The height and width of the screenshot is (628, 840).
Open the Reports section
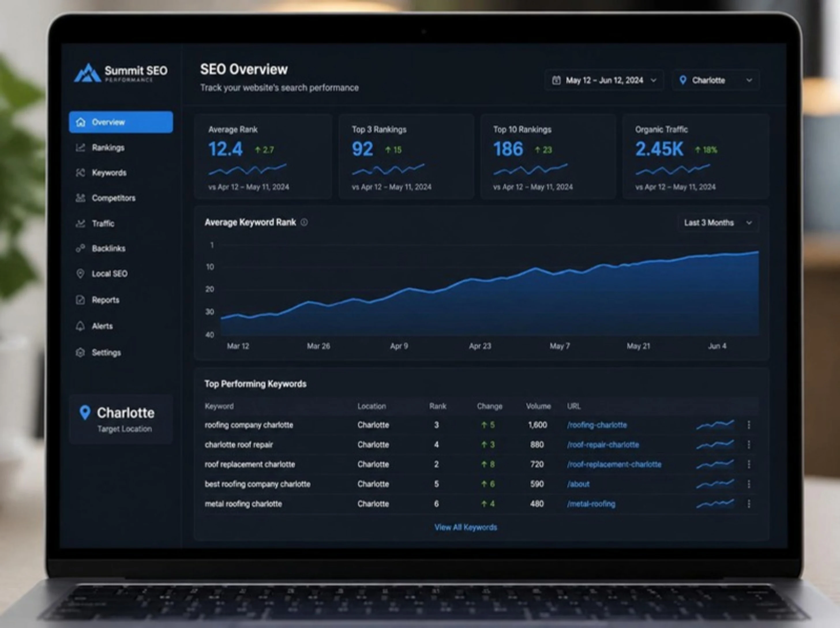click(106, 300)
